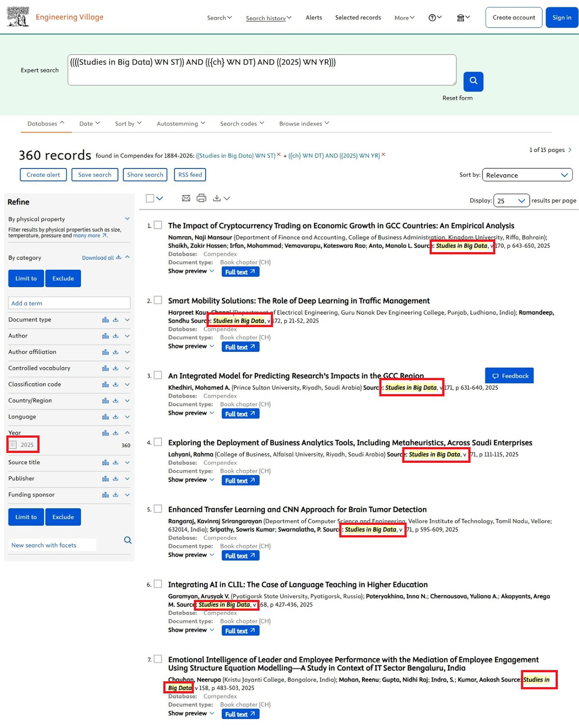
Task: Go to Alerts
Action: click(314, 17)
